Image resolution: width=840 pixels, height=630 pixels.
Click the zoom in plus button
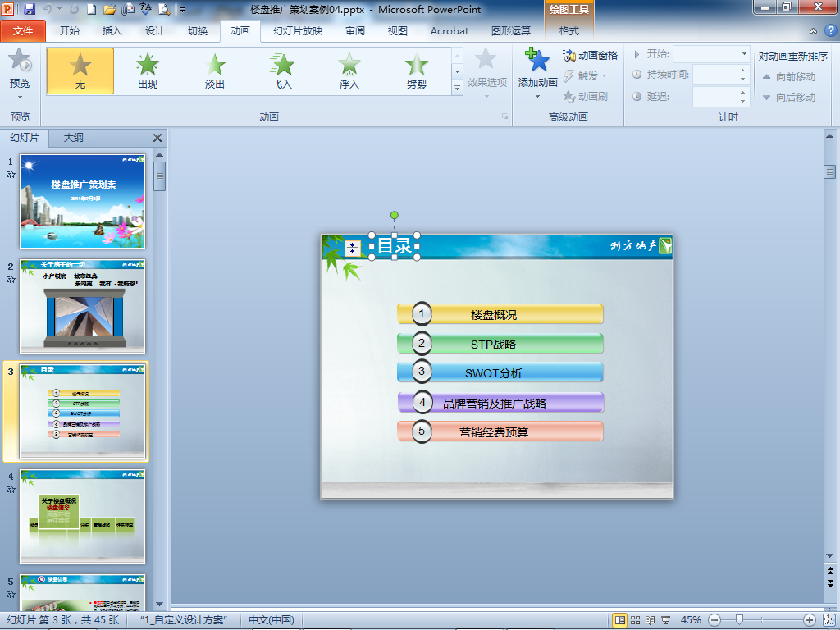[x=810, y=620]
